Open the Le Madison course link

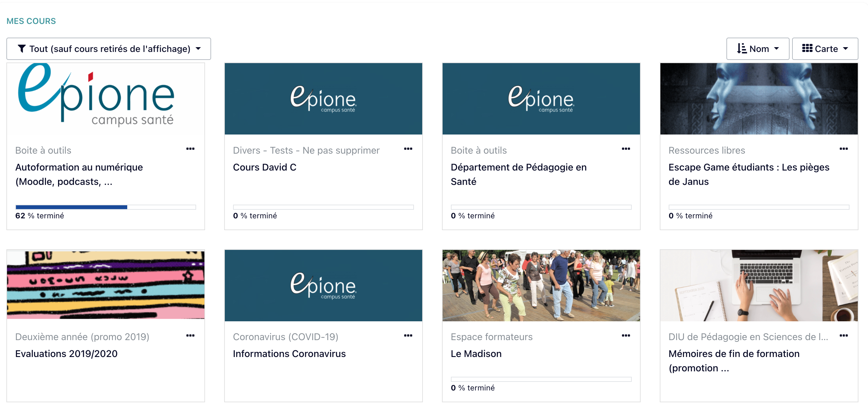pyautogui.click(x=476, y=354)
